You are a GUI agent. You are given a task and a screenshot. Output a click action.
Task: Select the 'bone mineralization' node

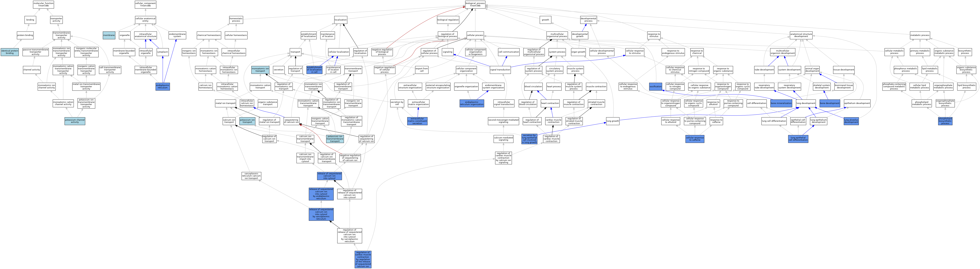tap(781, 103)
